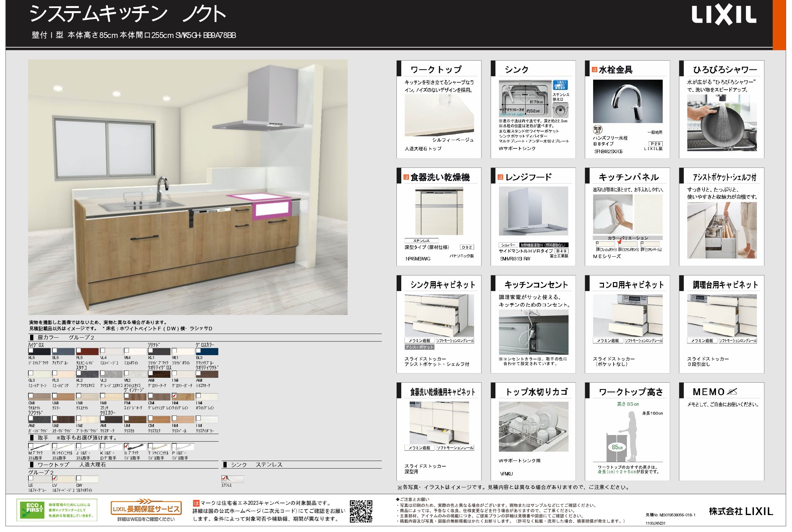Click the QR code at page bottom
Viewport: 792px width, 532px height.
361,511
